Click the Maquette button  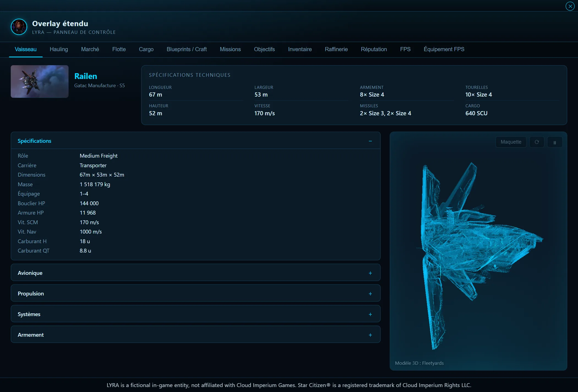[511, 142]
